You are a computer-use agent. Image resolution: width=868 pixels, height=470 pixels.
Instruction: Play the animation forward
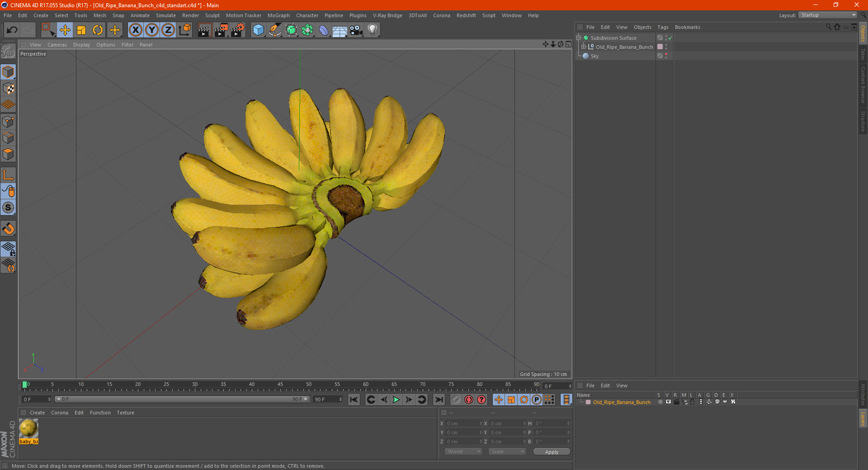(x=396, y=399)
